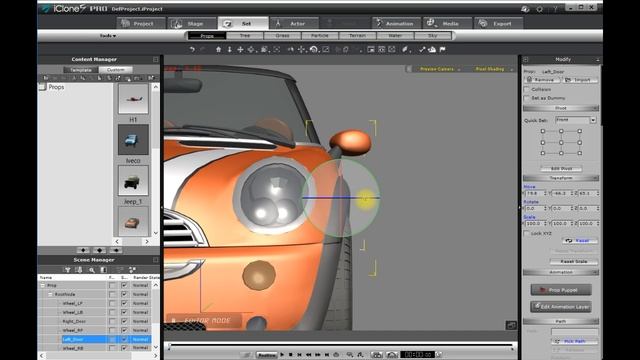Image resolution: width=640 pixels, height=360 pixels.
Task: Toggle show checkbox for Right_Door row
Action: 124,321
